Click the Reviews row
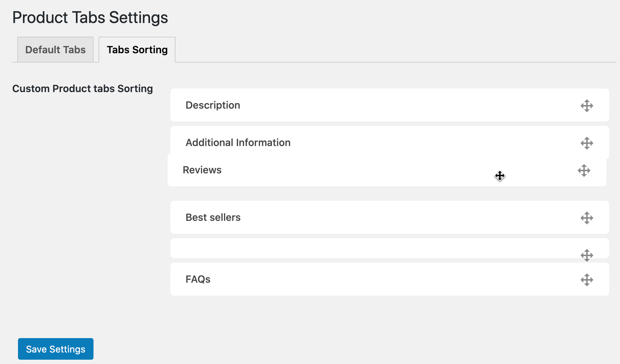Viewport: 620px width, 364px height. click(x=360, y=170)
